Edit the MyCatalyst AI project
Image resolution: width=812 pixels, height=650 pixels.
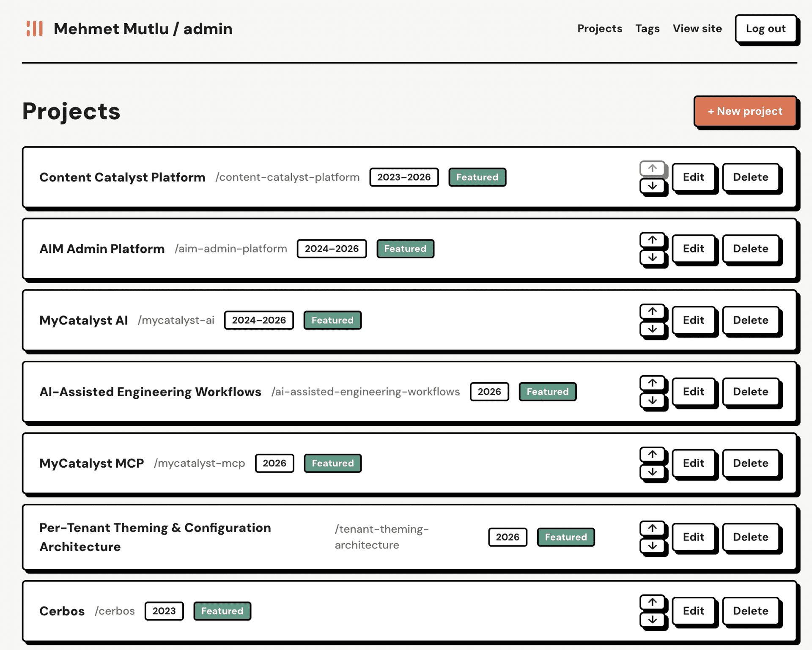pyautogui.click(x=694, y=320)
